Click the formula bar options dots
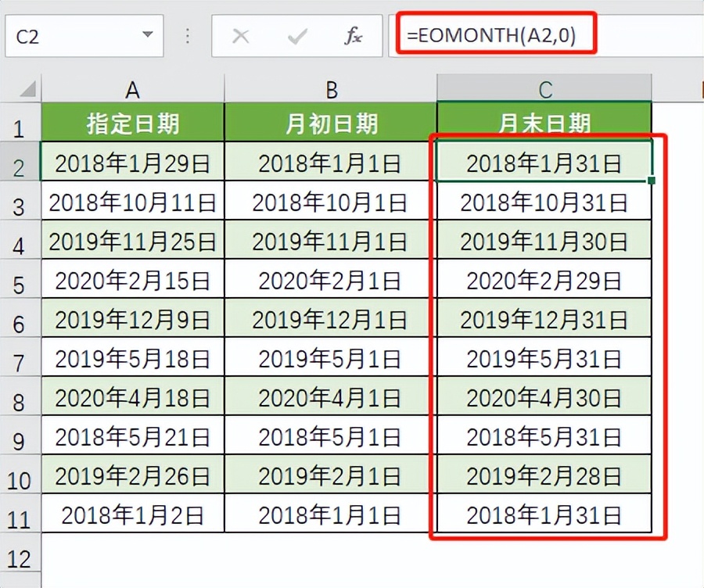Screen dimensions: 704x588 tap(188, 36)
